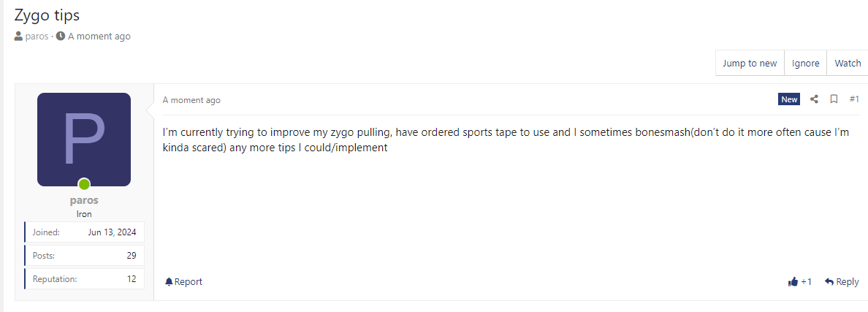Image resolution: width=868 pixels, height=312 pixels.
Task: Open paros profile link below the avatar
Action: [84, 200]
